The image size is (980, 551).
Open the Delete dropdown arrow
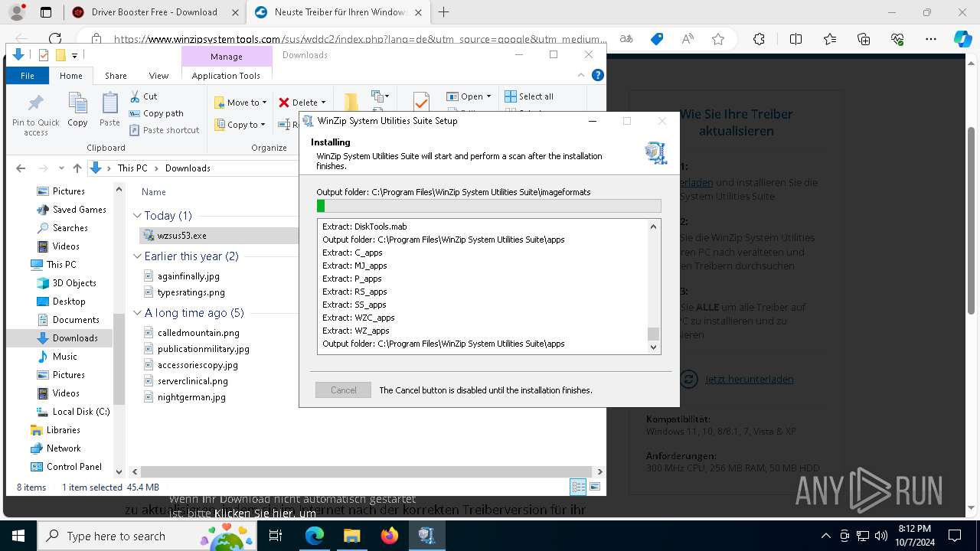tap(323, 103)
